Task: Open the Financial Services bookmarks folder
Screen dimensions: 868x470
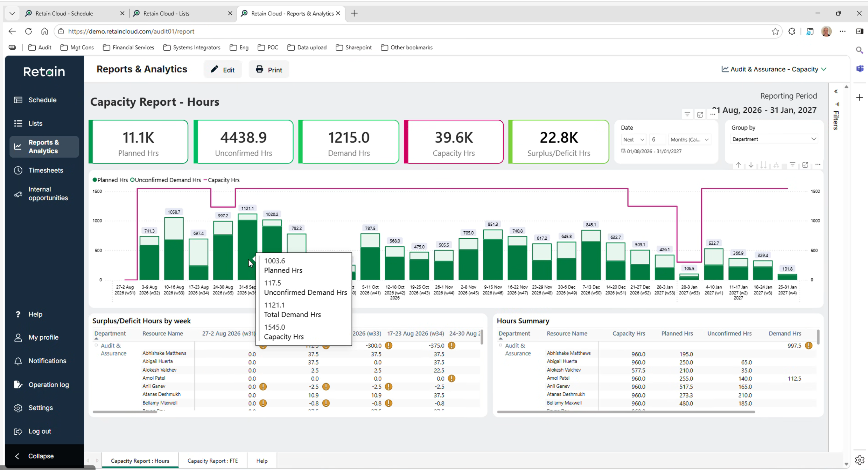Action: point(128,48)
